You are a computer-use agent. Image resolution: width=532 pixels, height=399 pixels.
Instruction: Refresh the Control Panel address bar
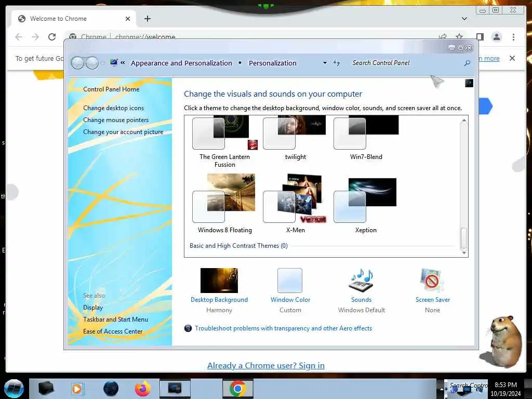tap(336, 63)
